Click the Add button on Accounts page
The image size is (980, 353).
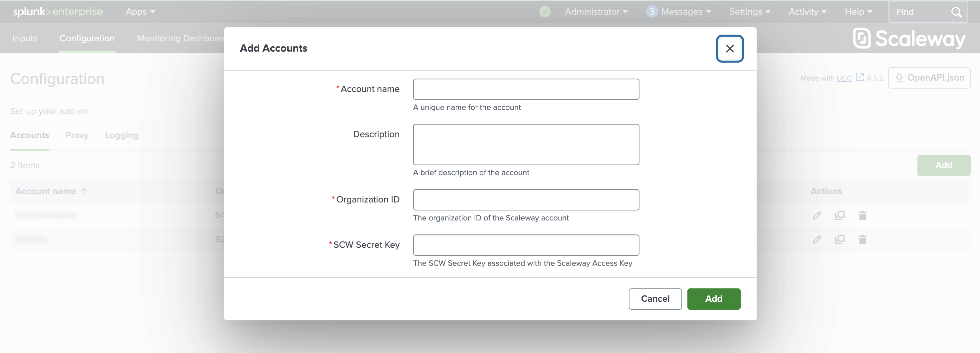point(943,165)
